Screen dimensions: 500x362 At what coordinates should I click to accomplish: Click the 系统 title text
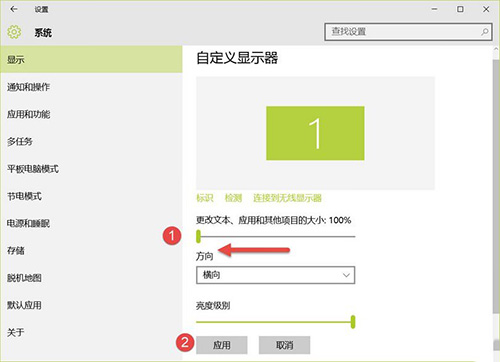tap(43, 32)
